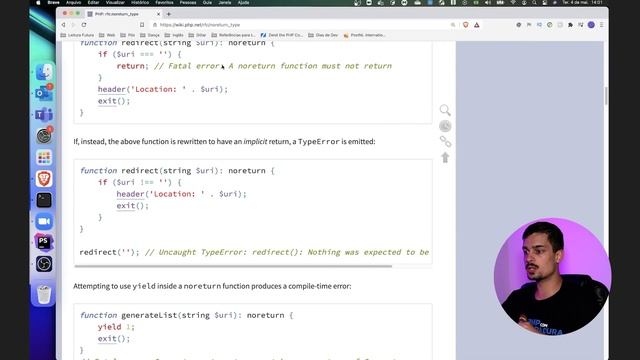This screenshot has height=360, width=640.
Task: Open the Apple menu
Action: (38, 2)
